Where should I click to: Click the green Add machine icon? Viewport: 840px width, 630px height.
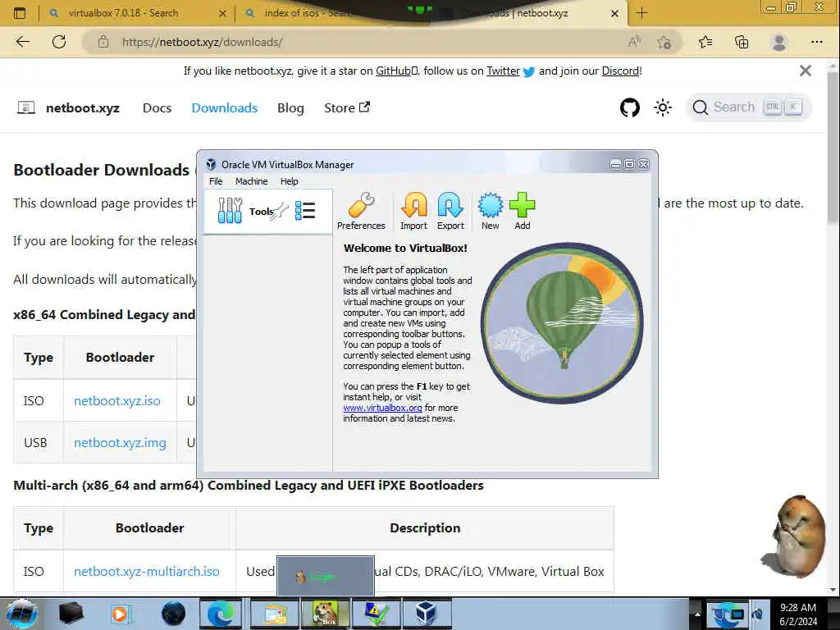tap(523, 211)
